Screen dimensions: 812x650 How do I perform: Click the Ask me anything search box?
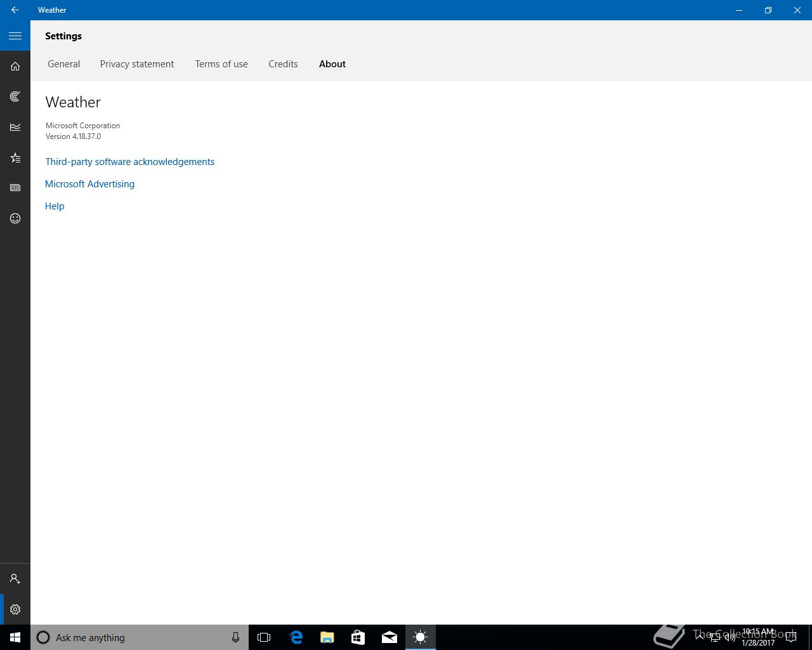click(x=140, y=637)
